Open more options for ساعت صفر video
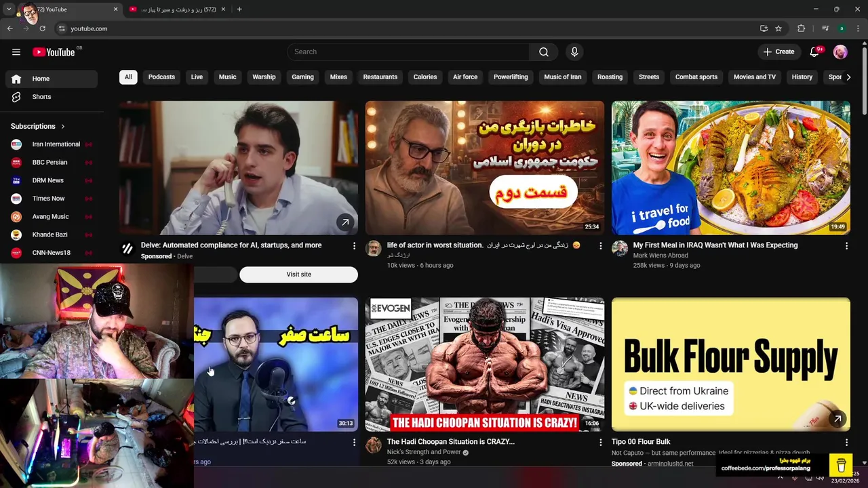 pos(354,443)
